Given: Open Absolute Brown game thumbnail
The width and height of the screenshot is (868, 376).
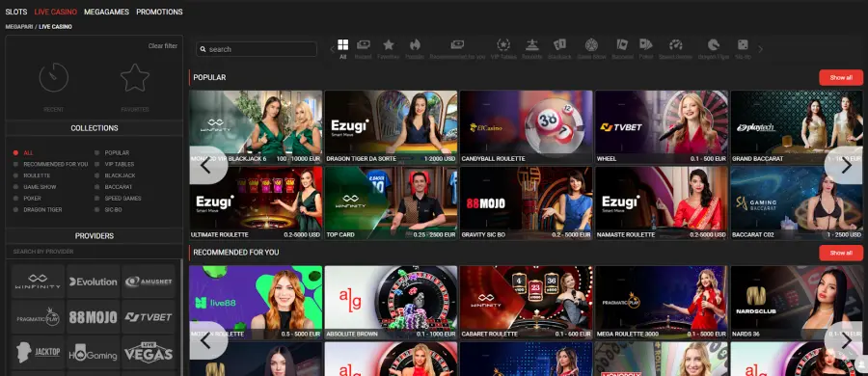Looking at the screenshot, I should 391,303.
